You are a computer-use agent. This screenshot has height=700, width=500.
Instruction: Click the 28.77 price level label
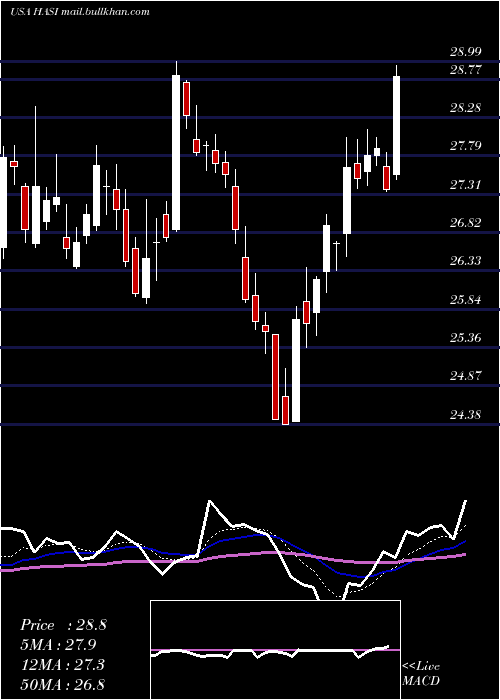click(466, 70)
